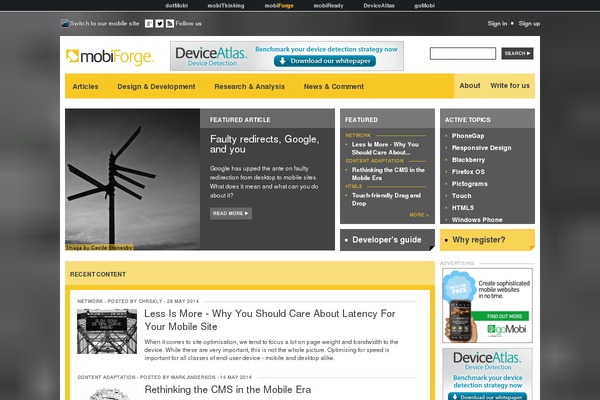Go to the About page
This screenshot has width=600, height=400.
tap(470, 86)
